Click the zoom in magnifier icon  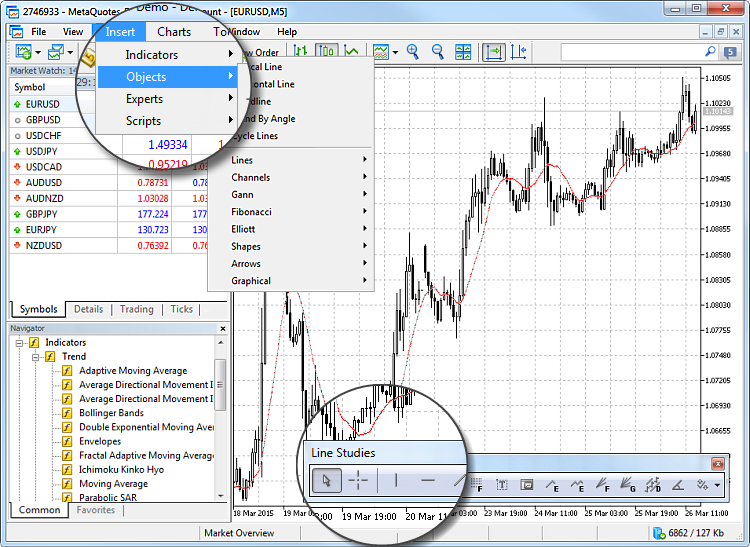click(413, 52)
